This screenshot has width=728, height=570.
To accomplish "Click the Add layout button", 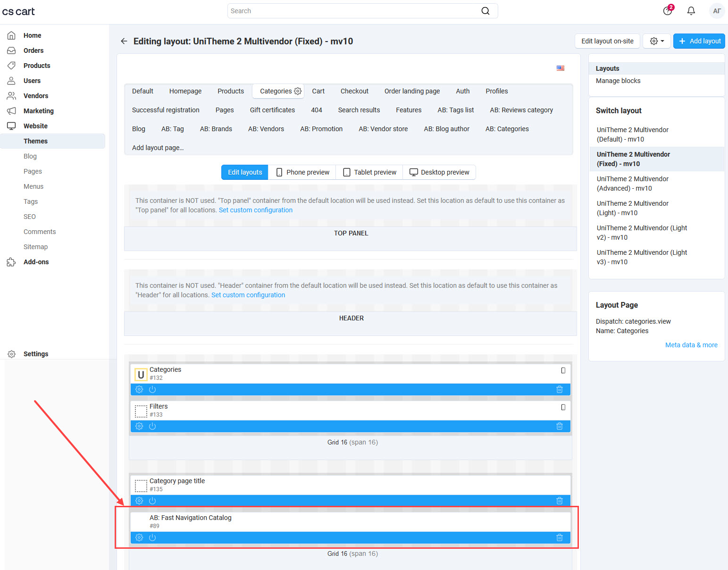I will [699, 41].
